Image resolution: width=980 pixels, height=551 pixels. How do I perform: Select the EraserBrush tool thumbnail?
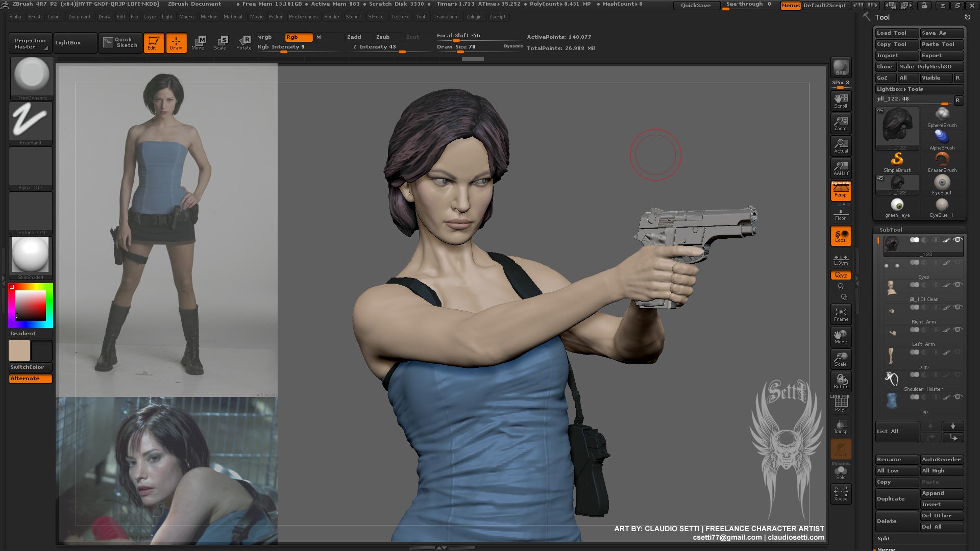click(x=942, y=162)
